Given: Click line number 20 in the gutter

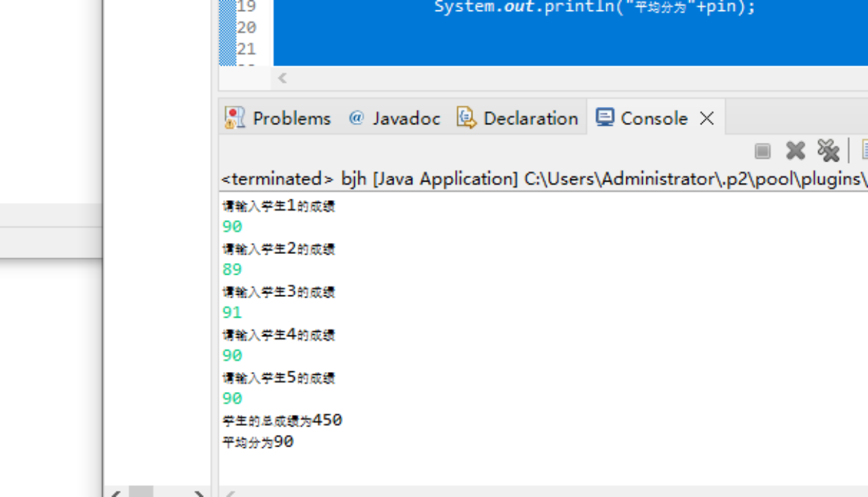Looking at the screenshot, I should click(247, 28).
